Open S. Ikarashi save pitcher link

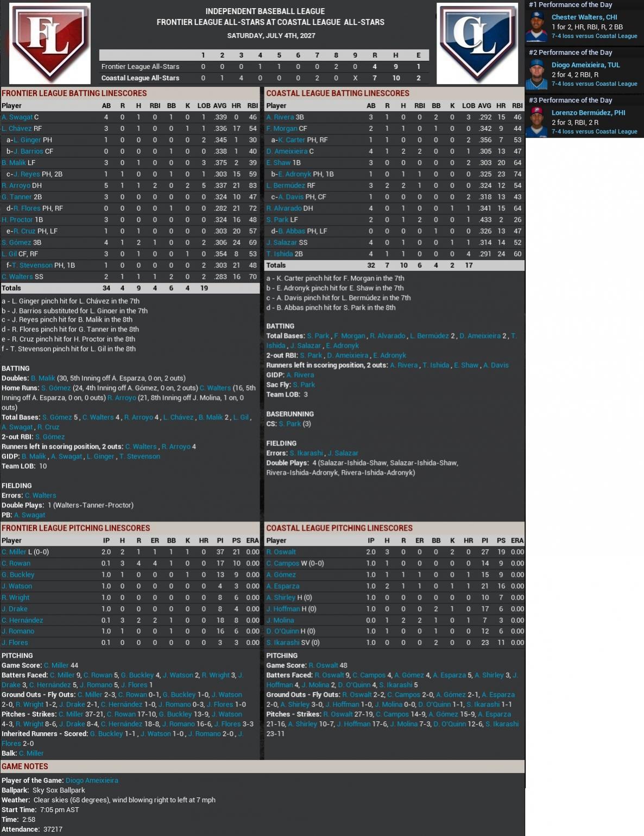point(282,643)
